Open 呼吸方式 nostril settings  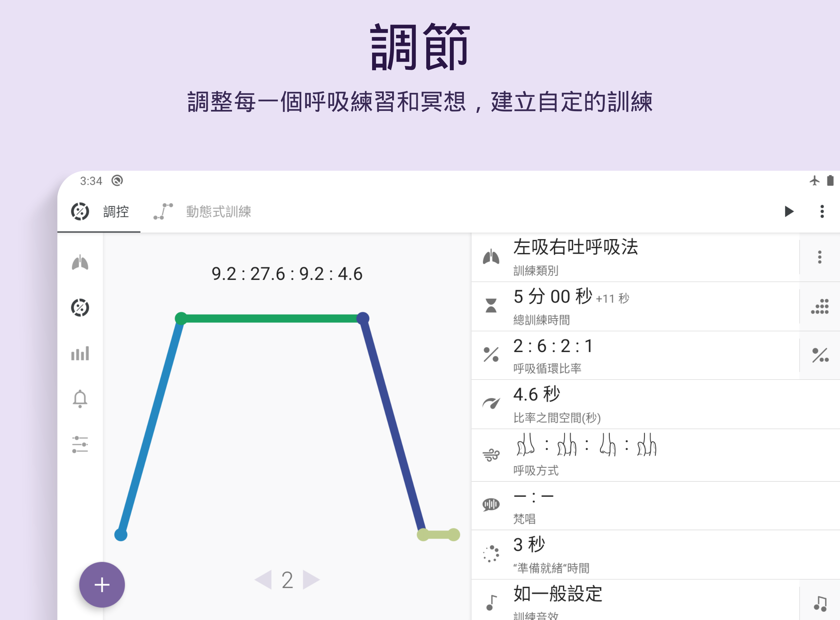pyautogui.click(x=655, y=455)
